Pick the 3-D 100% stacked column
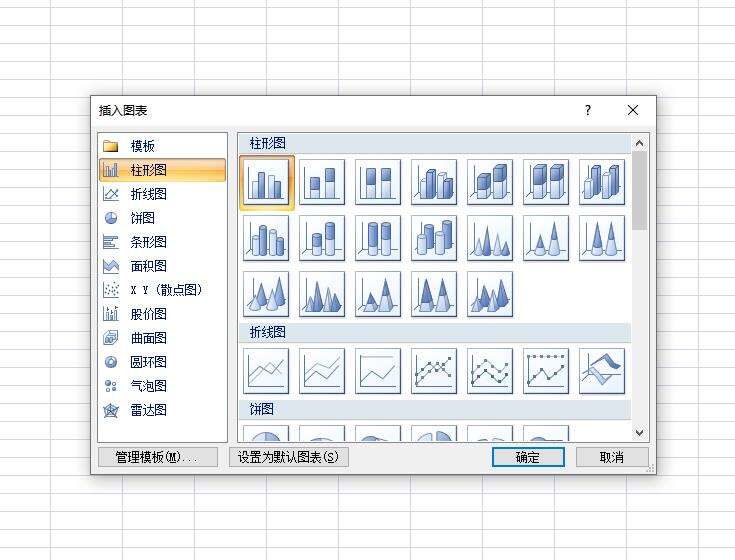 point(546,182)
